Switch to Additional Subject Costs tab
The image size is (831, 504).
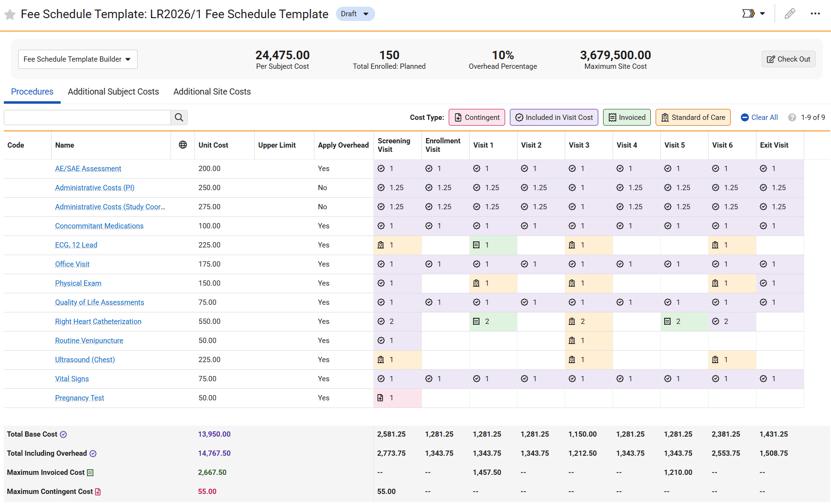point(113,92)
